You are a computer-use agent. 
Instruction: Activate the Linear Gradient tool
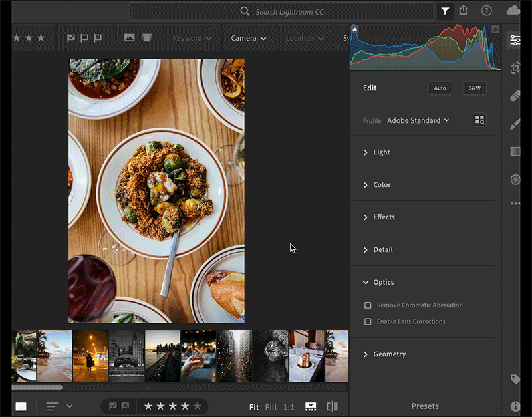click(515, 152)
